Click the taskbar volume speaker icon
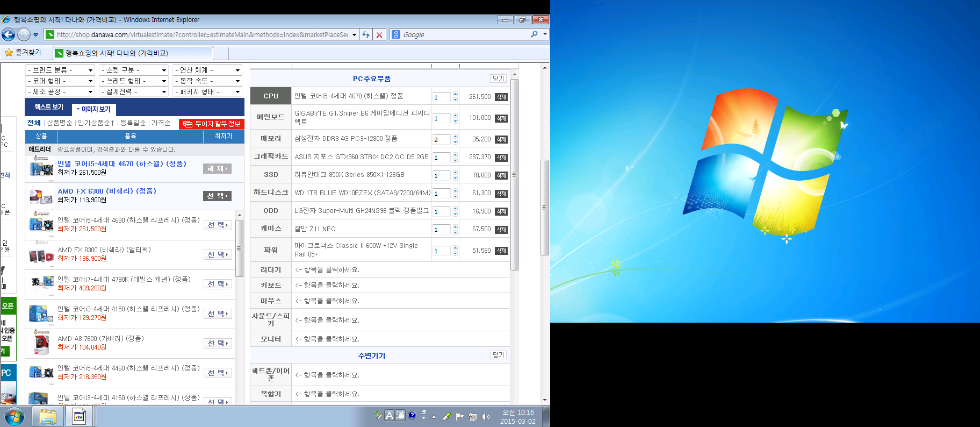 click(486, 417)
